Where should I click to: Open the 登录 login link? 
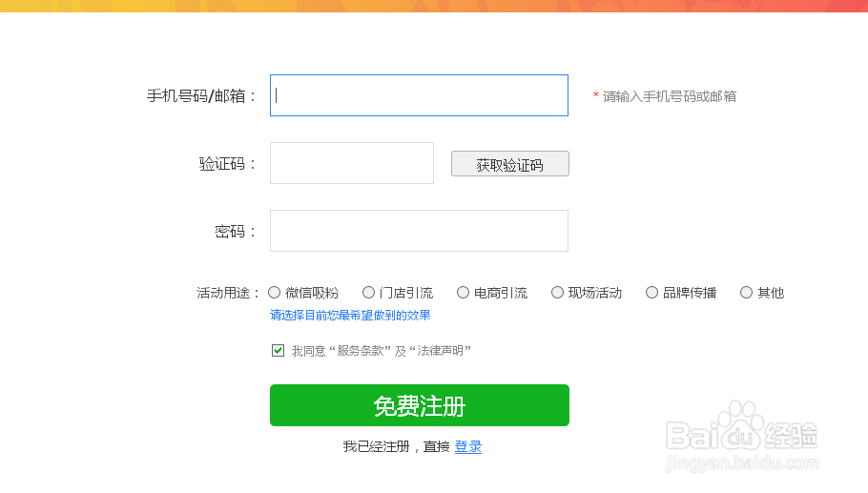(x=468, y=446)
